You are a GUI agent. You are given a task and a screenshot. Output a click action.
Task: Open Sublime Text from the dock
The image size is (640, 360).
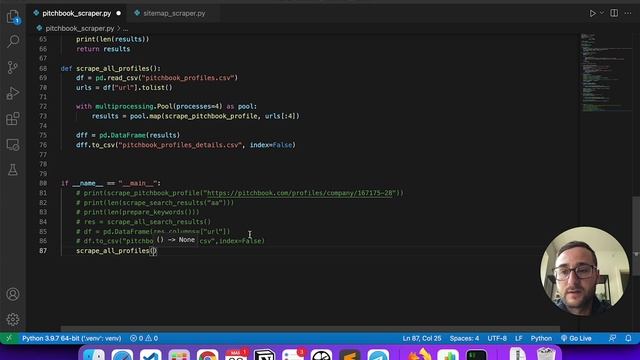(x=350, y=354)
